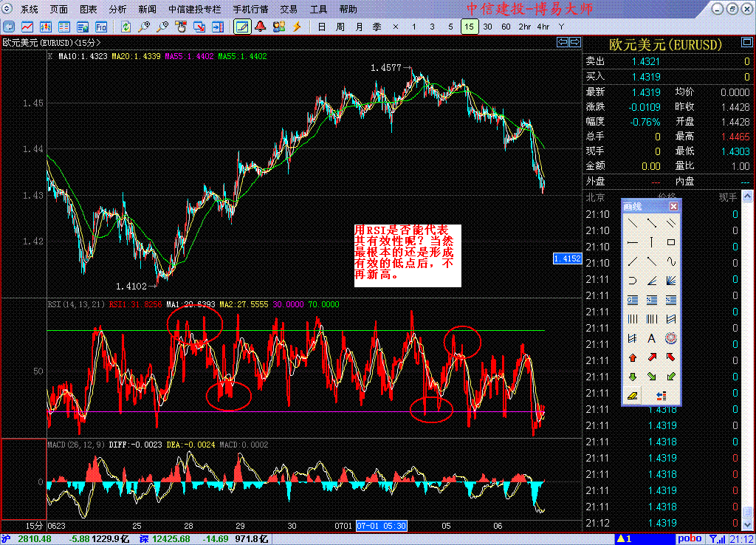Image resolution: width=756 pixels, height=545 pixels.
Task: Switch chart to 季 quarterly period
Action: click(x=377, y=27)
